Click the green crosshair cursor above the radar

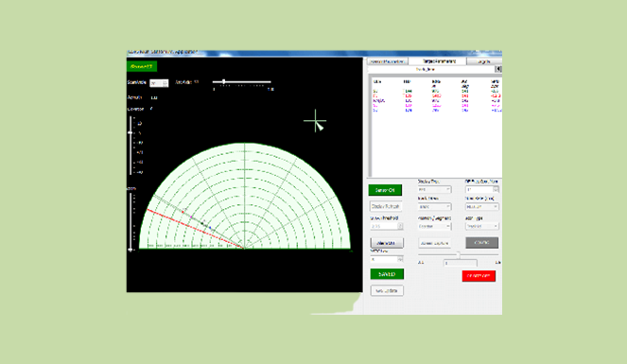tap(315, 120)
